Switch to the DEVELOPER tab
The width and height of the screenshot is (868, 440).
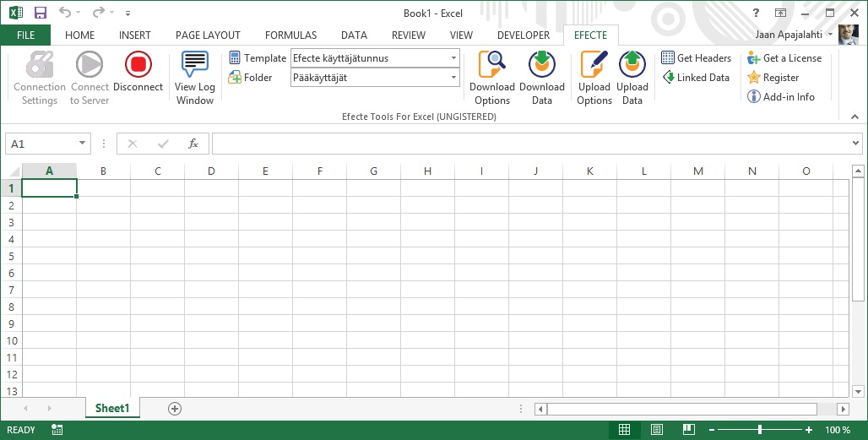point(524,35)
